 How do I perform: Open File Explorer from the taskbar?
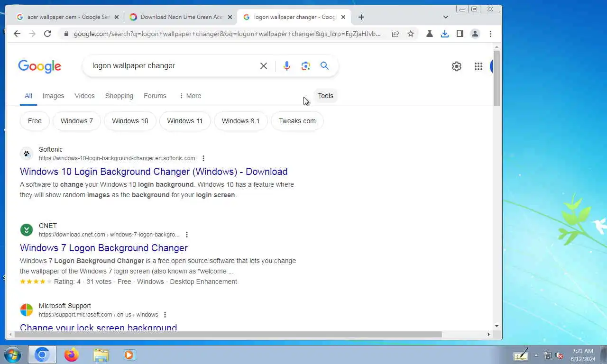pyautogui.click(x=101, y=355)
